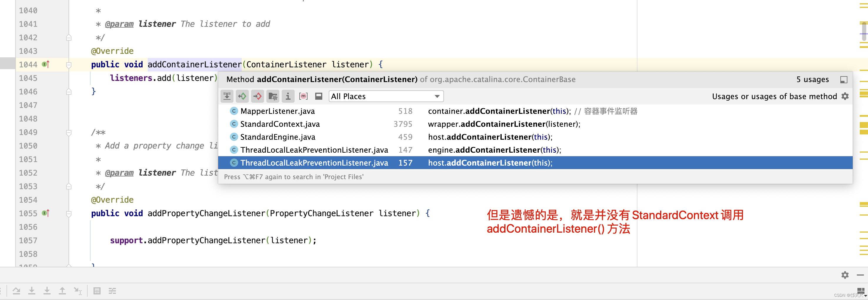Click the listeners field reference on line 1045
Screen dimensions: 868x300
[x=131, y=78]
